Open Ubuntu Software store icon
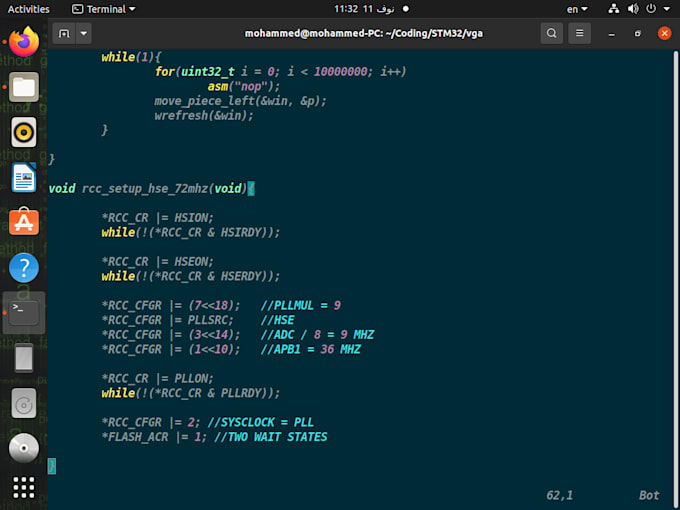Screen dimensions: 680x510 point(24,221)
